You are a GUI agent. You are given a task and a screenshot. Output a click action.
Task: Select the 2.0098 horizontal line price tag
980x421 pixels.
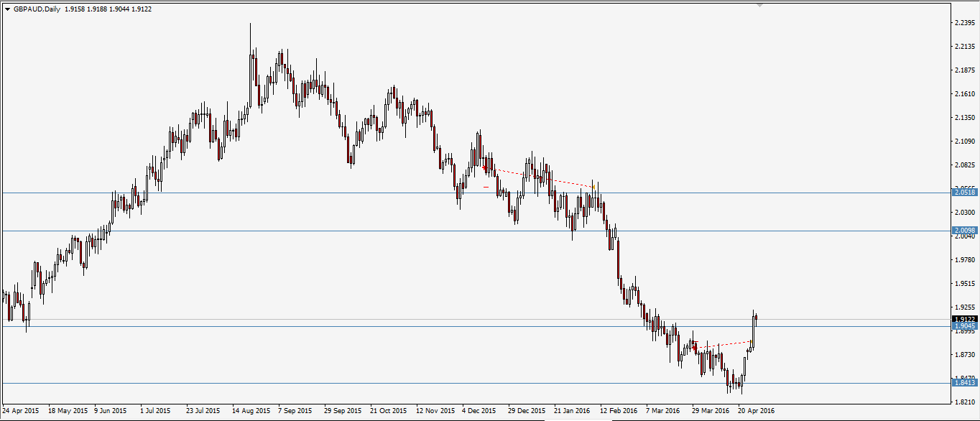(964, 231)
